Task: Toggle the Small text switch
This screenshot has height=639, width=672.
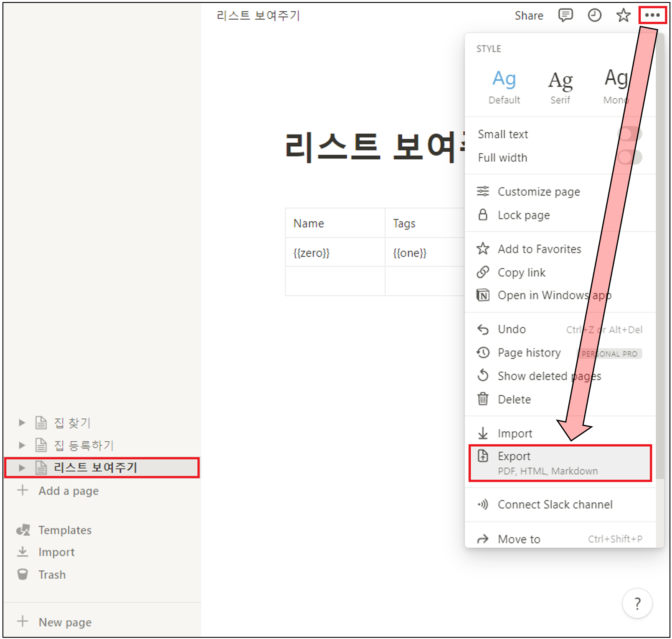Action: [x=630, y=134]
